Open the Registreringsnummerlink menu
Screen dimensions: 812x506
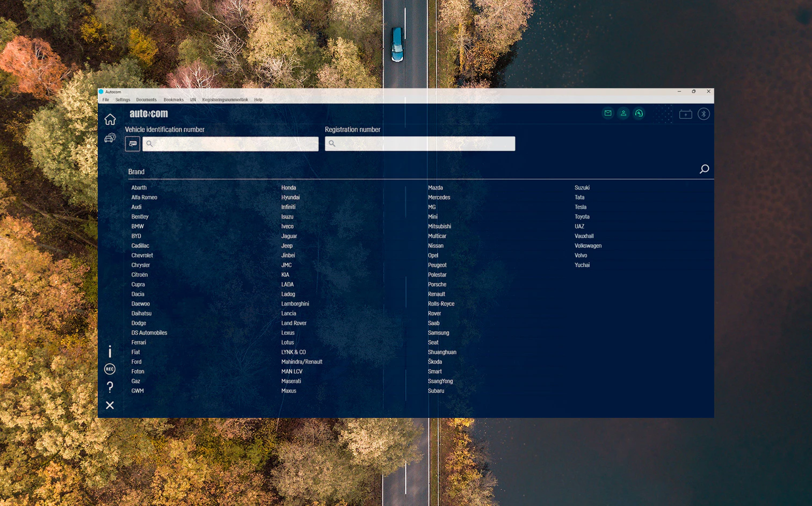225,100
